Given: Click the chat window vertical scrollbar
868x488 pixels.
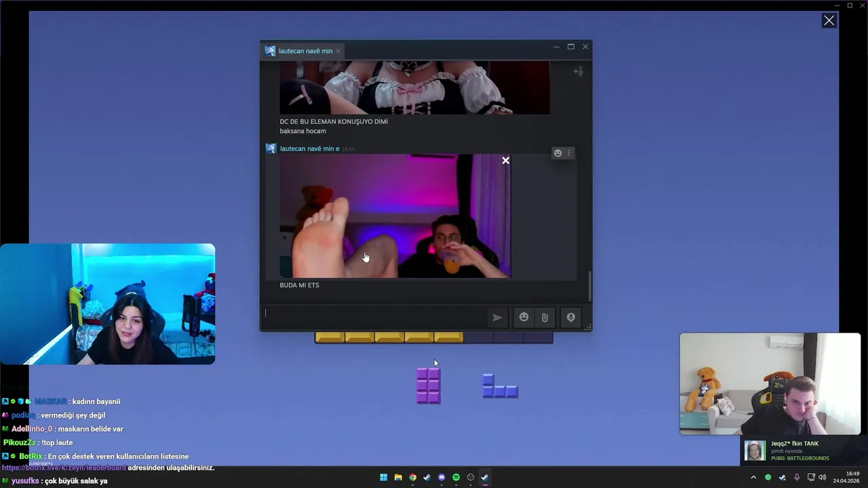Looking at the screenshot, I should click(x=589, y=287).
